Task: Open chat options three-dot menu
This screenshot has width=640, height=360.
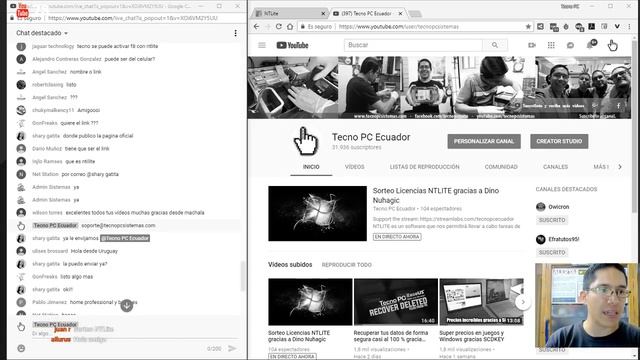Action: [236, 33]
